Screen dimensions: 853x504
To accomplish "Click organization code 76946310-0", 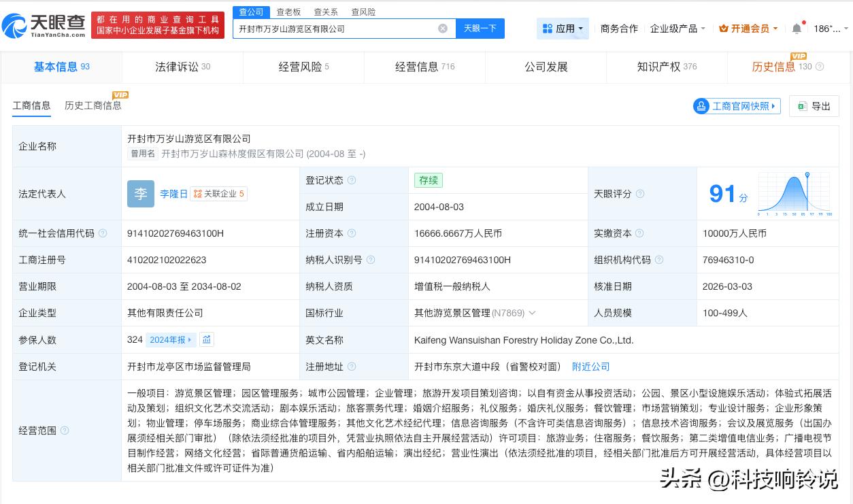I will coord(728,260).
